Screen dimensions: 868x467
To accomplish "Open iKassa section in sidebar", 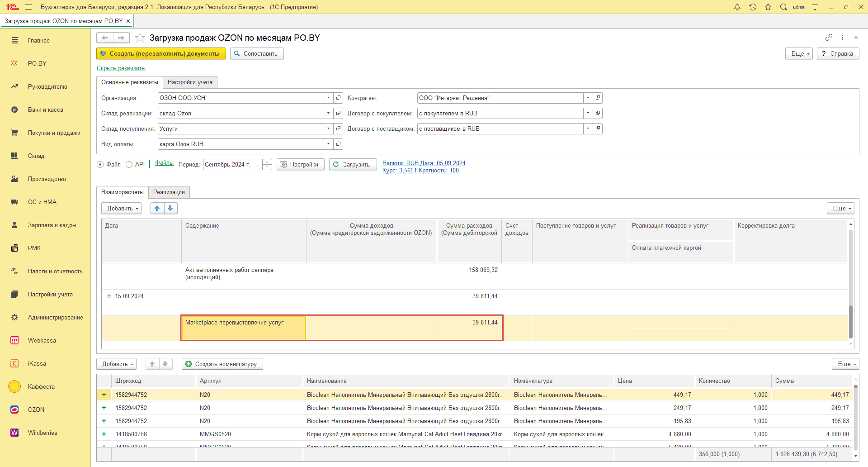I will tap(37, 363).
